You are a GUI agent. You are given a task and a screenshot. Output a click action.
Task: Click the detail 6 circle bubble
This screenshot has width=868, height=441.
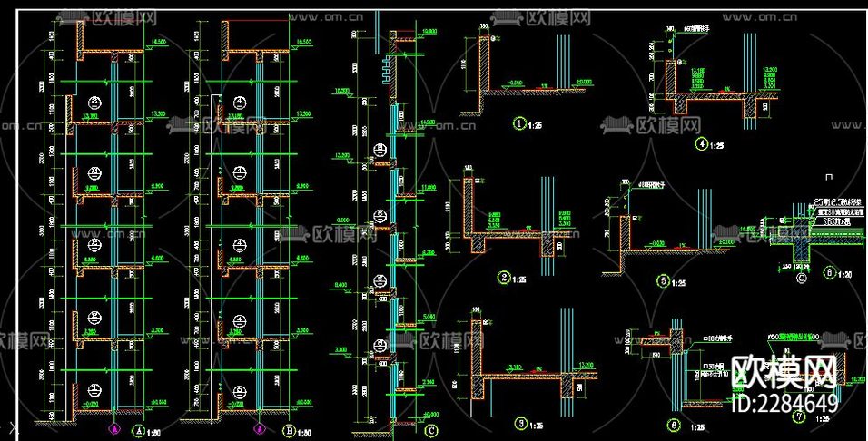click(674, 426)
